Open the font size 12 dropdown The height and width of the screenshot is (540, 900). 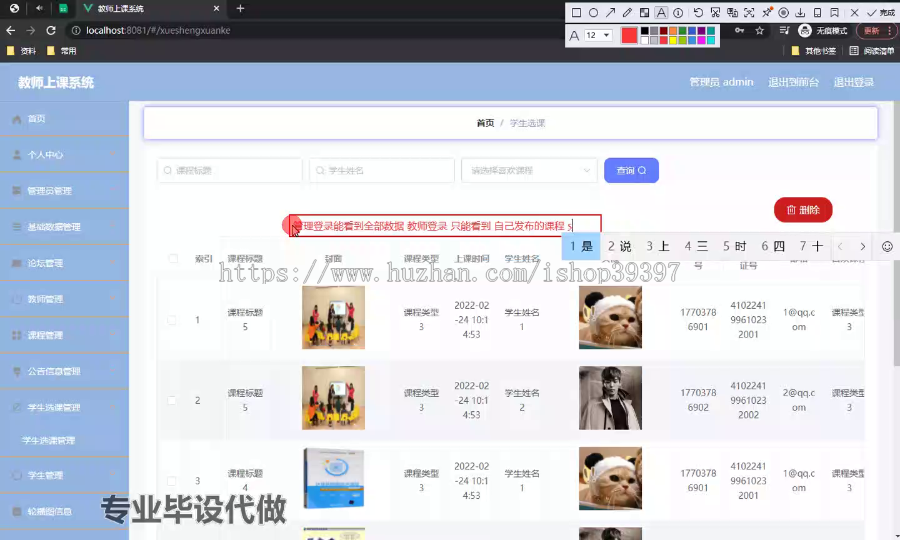pos(598,35)
